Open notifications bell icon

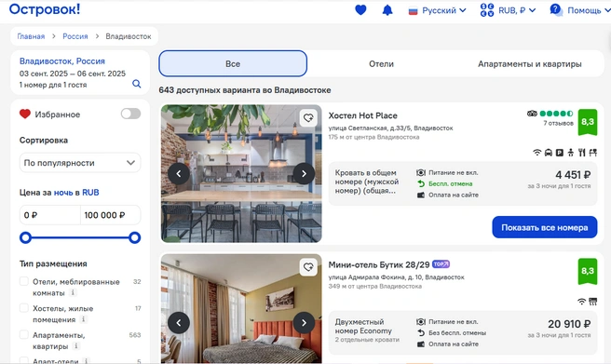pos(387,10)
